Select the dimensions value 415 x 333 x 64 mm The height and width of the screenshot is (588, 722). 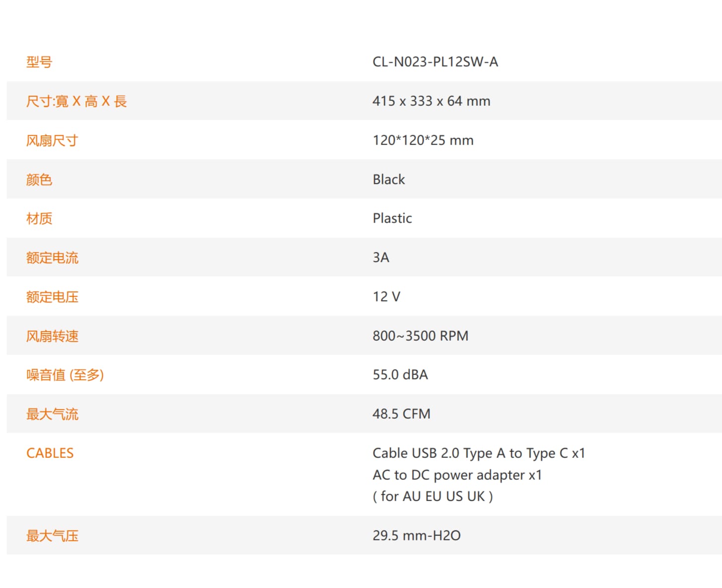[431, 101]
